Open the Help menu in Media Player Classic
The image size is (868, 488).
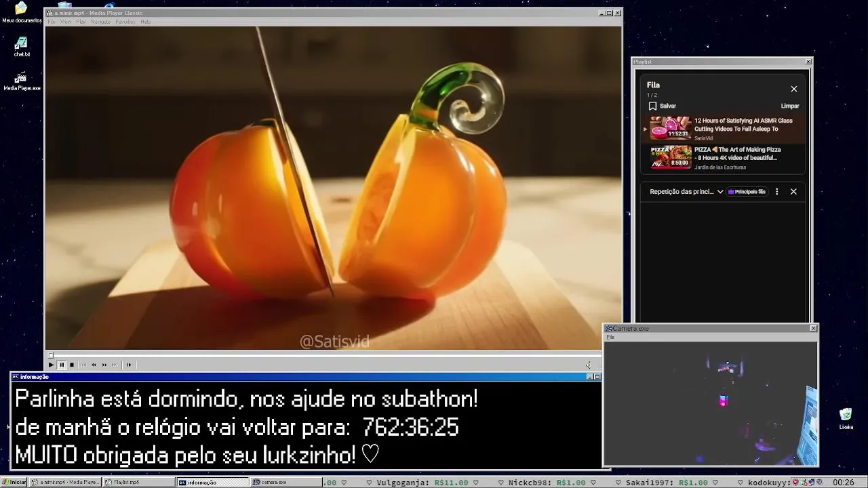coord(146,22)
